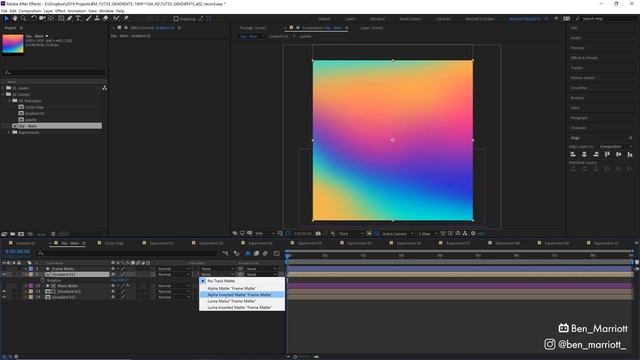Open Active Camera view dropdown

(398, 233)
